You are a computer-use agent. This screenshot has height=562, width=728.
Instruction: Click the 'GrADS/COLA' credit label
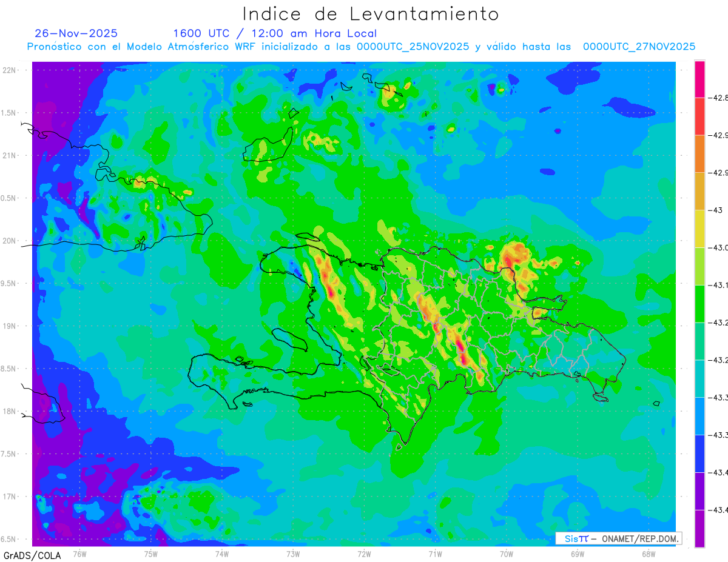(32, 555)
